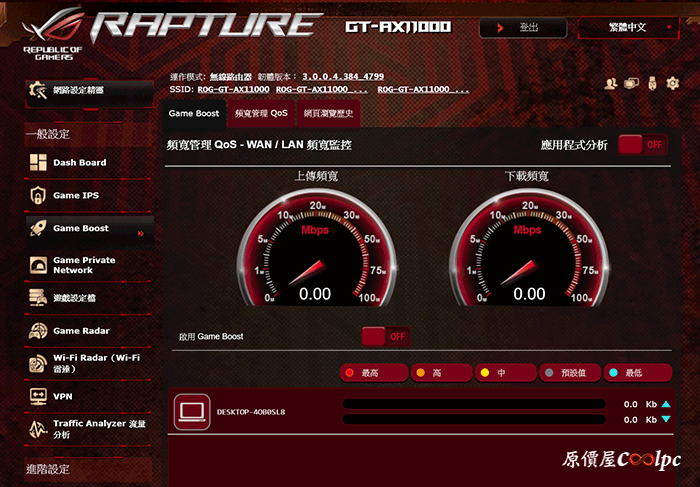This screenshot has width=700, height=487.
Task: Switch to the Game Boost tab
Action: point(194,113)
